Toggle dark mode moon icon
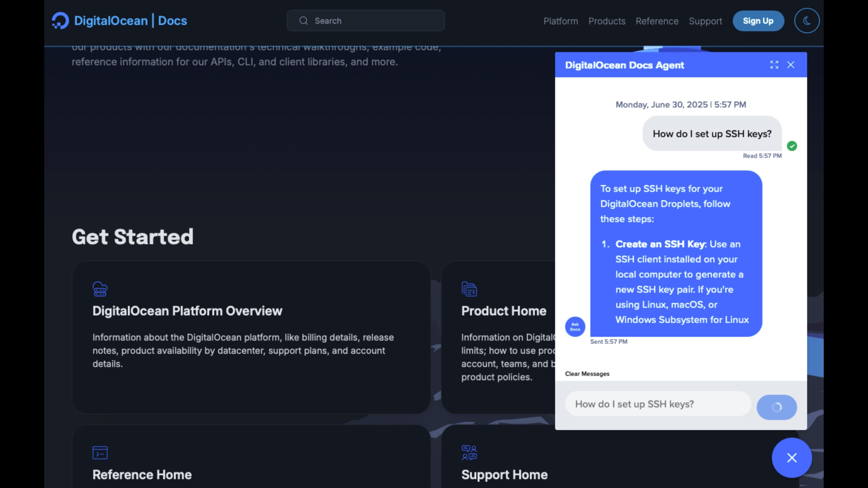 pos(807,21)
